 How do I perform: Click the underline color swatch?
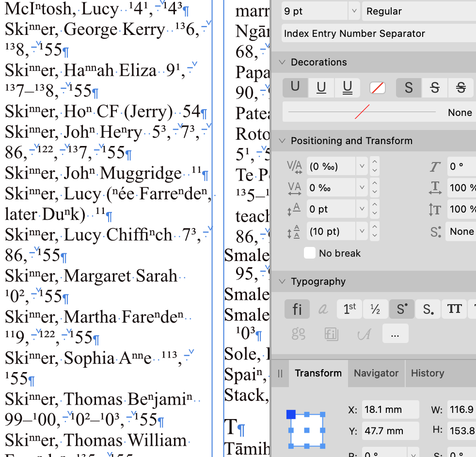[x=377, y=88]
